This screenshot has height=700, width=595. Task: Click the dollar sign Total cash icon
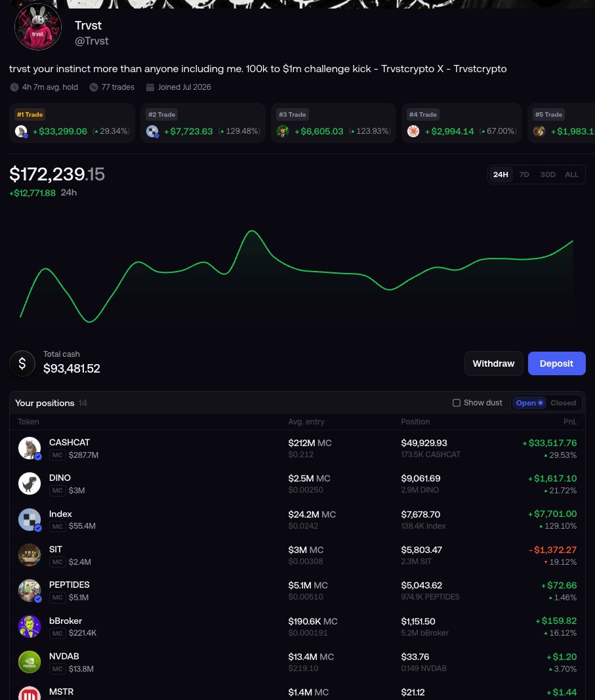click(x=22, y=363)
